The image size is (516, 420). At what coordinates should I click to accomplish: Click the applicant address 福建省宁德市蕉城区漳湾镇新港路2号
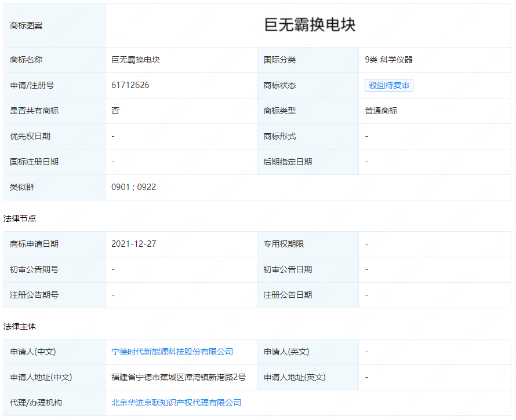click(179, 377)
